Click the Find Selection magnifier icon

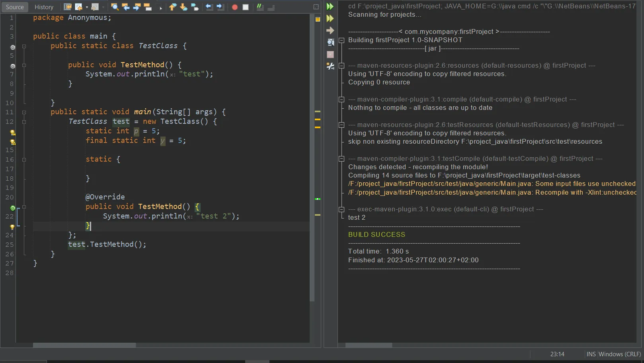pos(115,7)
